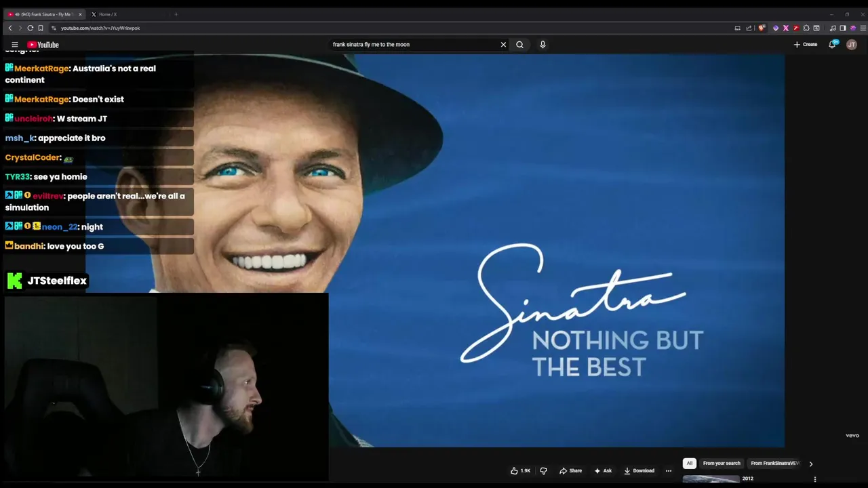868x488 pixels.
Task: Open options for the 2012 suggested video
Action: (815, 479)
